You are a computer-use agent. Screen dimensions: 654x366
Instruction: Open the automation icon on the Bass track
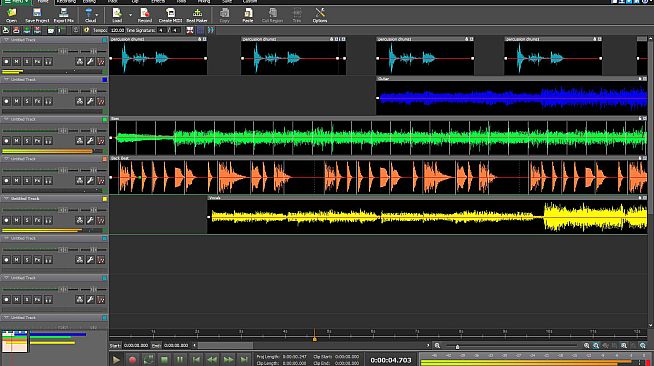(x=101, y=141)
